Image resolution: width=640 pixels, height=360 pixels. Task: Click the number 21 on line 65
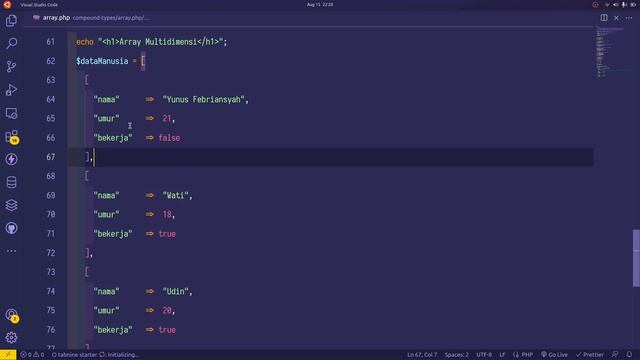[167, 118]
